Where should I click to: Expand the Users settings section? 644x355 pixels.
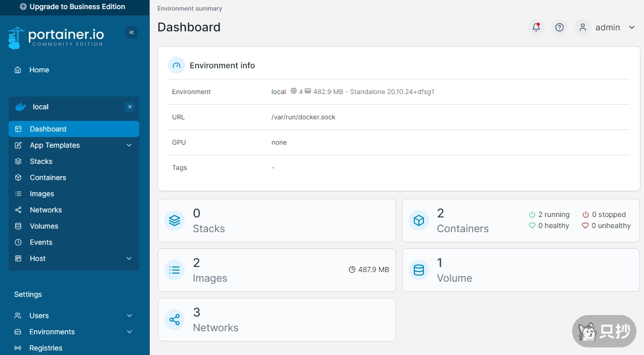coord(129,316)
